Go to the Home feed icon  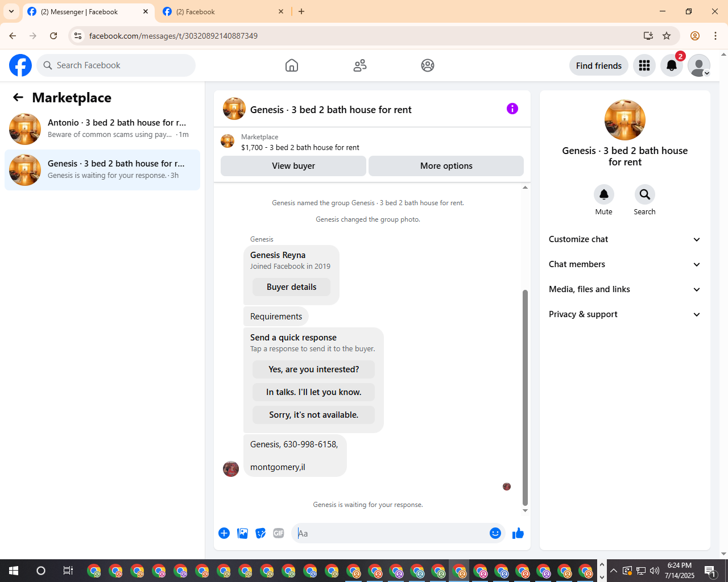[x=292, y=65]
